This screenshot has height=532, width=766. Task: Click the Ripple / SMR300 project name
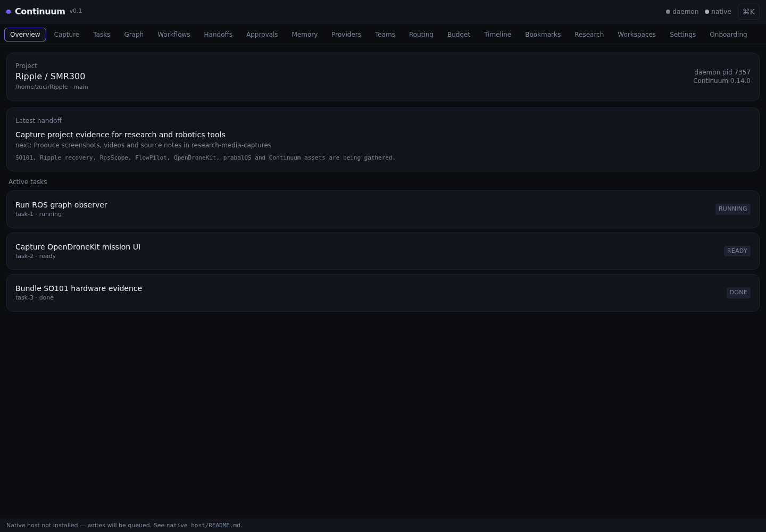pyautogui.click(x=51, y=77)
